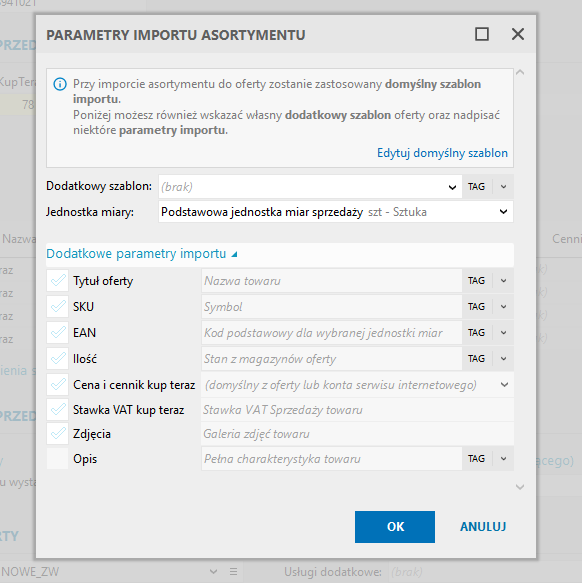Viewport: 582px width, 583px height.
Task: Click the blue info icon in notice
Action: [x=60, y=84]
